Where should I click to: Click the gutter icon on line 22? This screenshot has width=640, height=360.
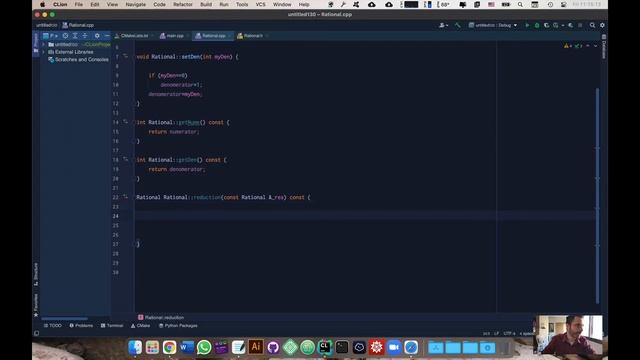(x=126, y=197)
